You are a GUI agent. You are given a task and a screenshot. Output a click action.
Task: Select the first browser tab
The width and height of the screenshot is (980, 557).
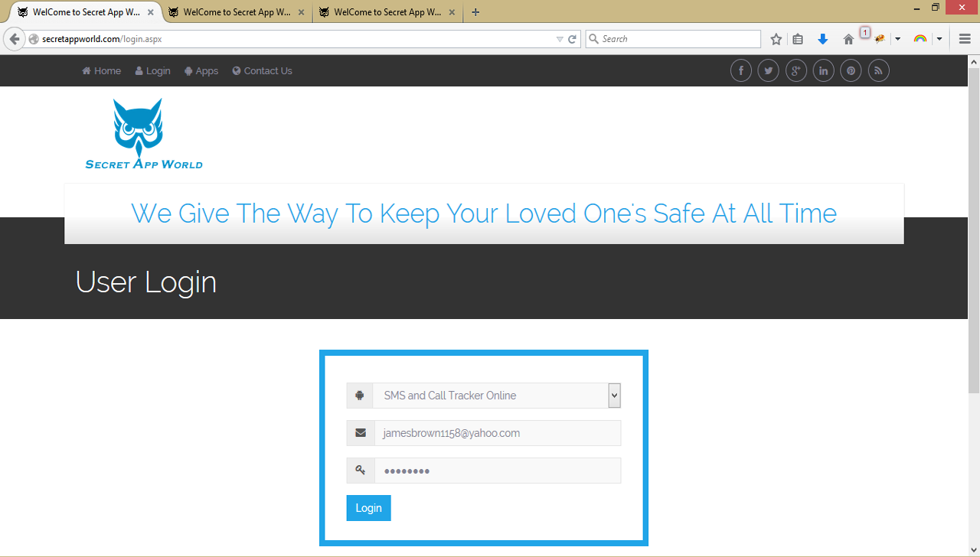86,12
